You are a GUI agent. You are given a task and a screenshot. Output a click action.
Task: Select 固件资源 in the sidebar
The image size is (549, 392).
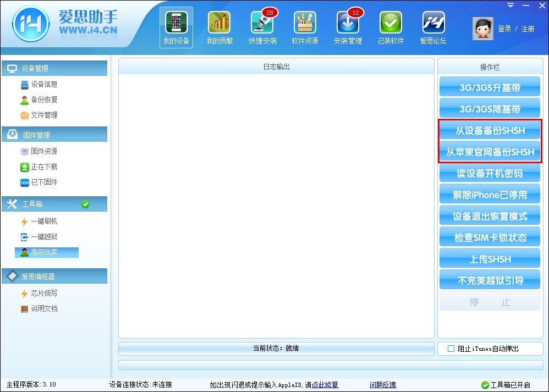click(39, 151)
